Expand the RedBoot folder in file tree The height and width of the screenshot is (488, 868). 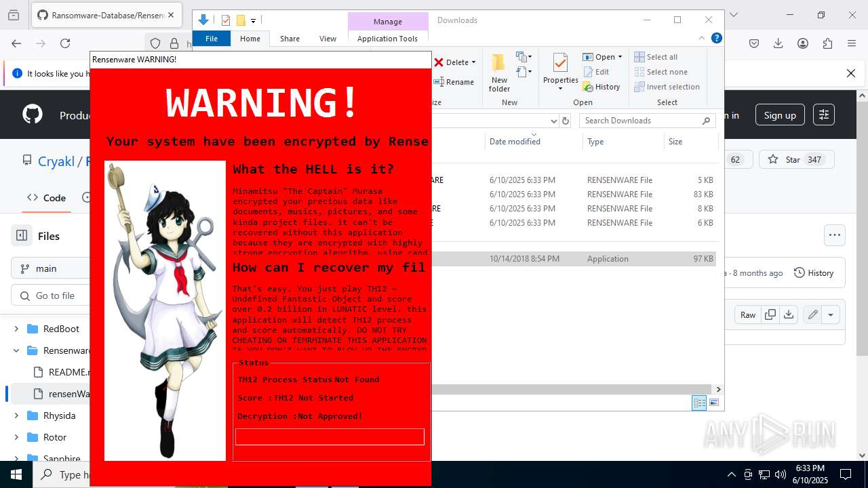16,329
